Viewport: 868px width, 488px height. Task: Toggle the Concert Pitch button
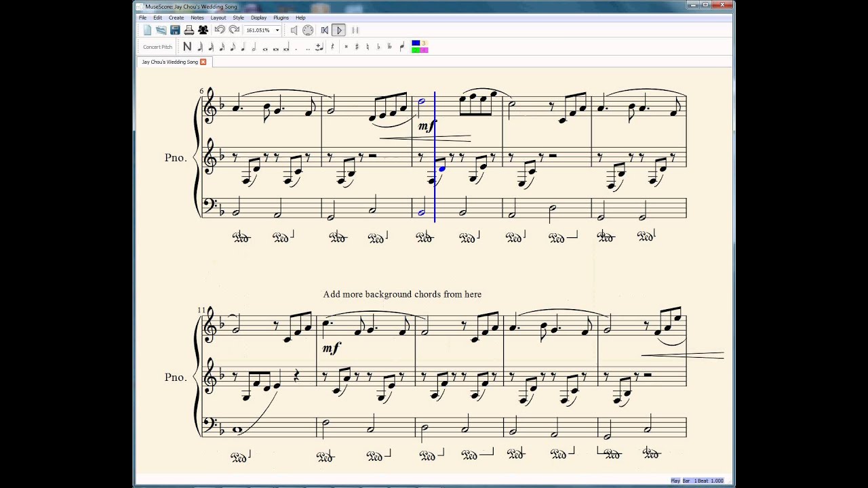pos(157,47)
